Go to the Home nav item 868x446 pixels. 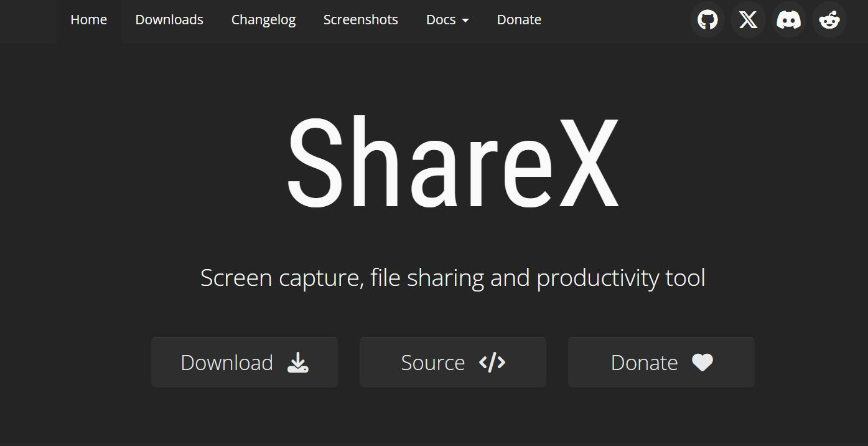[89, 20]
